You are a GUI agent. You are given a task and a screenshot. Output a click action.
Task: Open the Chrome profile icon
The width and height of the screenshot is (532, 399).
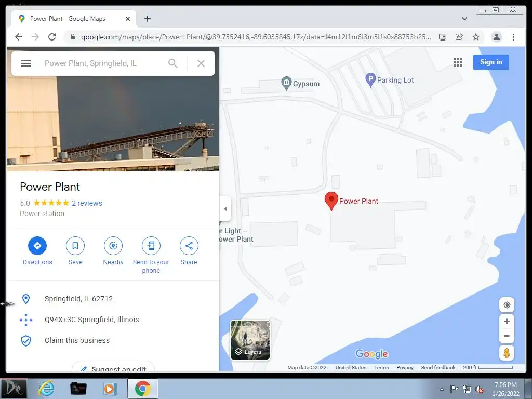tap(496, 37)
